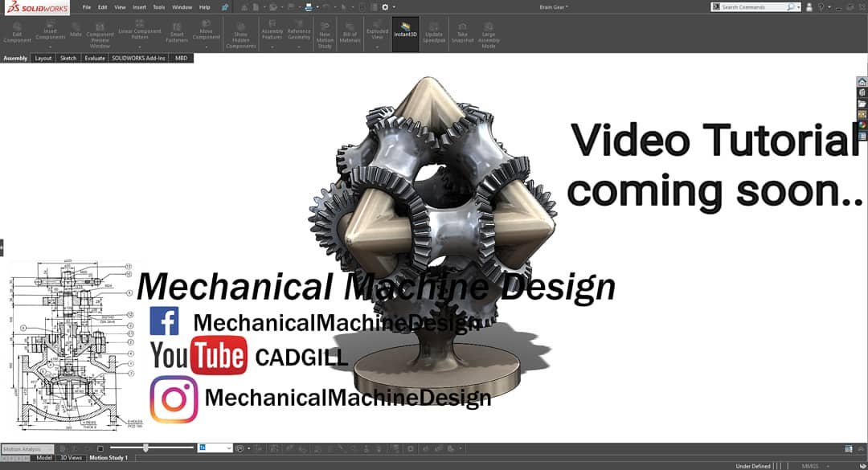This screenshot has width=868, height=470.
Task: Open SOLIDWORKS Resources home icon in task pane
Action: click(x=862, y=82)
